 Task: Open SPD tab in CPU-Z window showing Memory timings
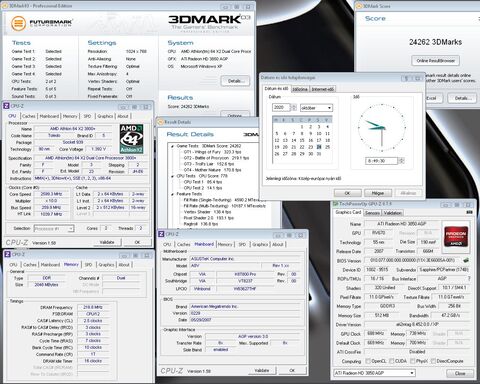tap(88, 265)
